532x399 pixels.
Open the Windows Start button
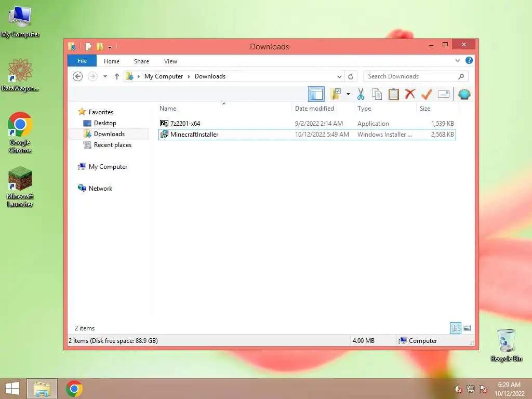click(12, 389)
